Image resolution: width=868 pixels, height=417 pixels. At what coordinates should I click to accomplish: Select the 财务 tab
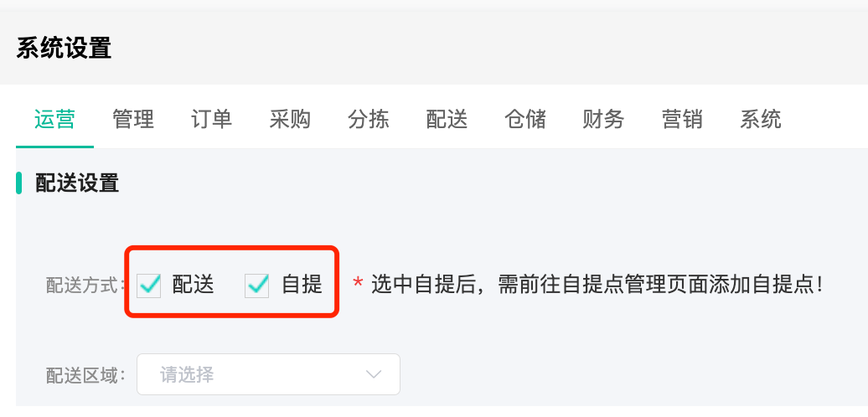tap(603, 119)
